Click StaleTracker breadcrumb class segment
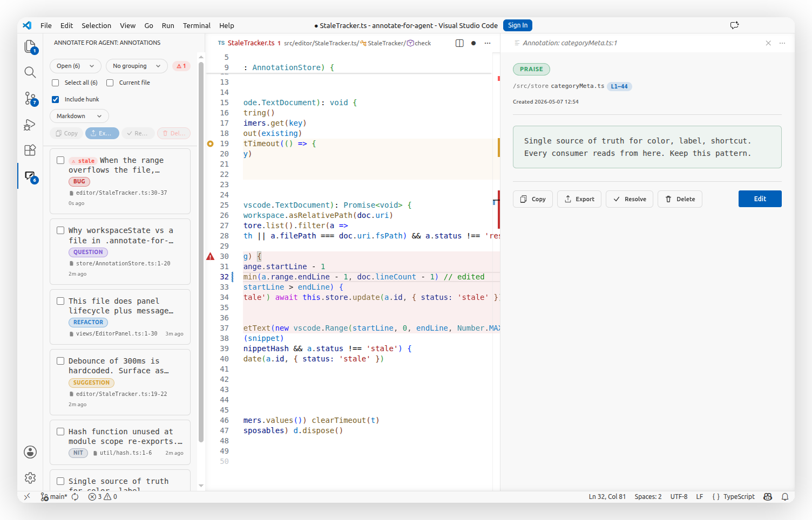Screen dimensions: 812x520 coord(382,43)
